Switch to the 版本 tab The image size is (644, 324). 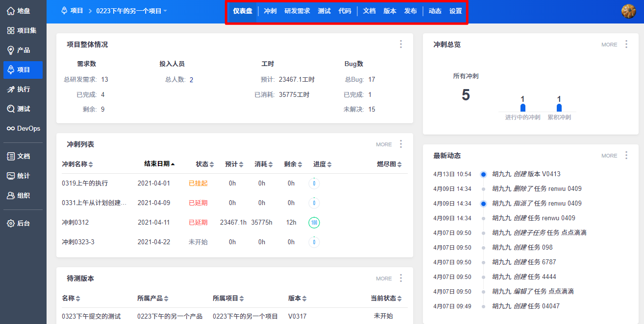[x=390, y=11]
